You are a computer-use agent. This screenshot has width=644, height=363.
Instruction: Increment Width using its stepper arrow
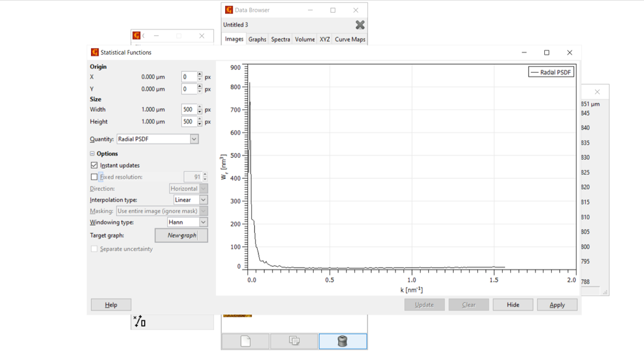coord(199,107)
